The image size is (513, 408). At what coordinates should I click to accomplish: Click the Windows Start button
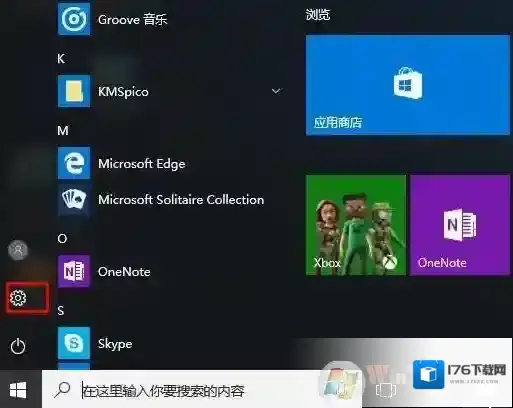pos(18,390)
